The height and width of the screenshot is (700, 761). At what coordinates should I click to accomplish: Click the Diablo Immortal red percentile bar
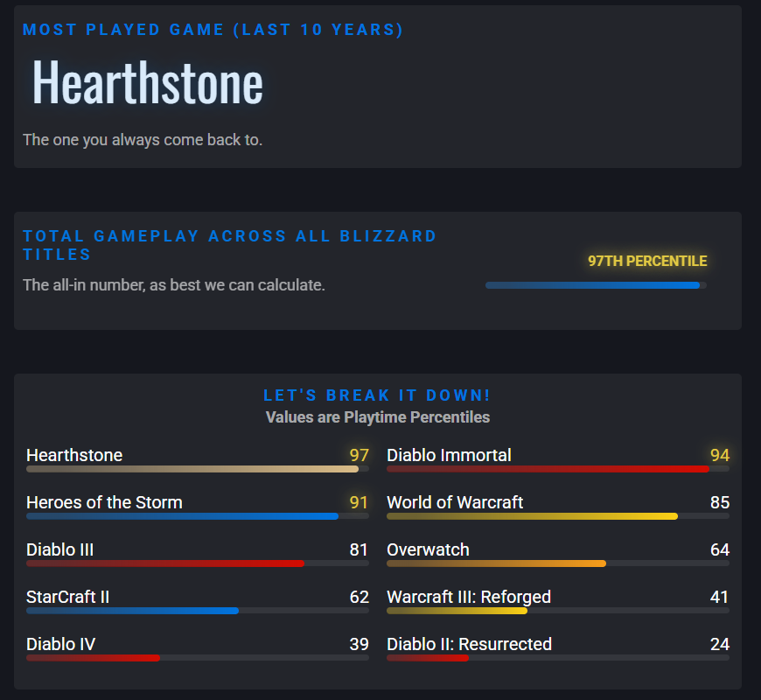click(558, 469)
